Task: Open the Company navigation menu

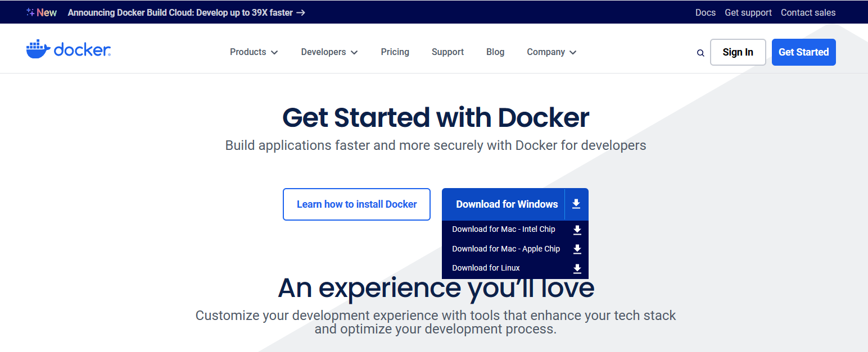Action: point(551,52)
